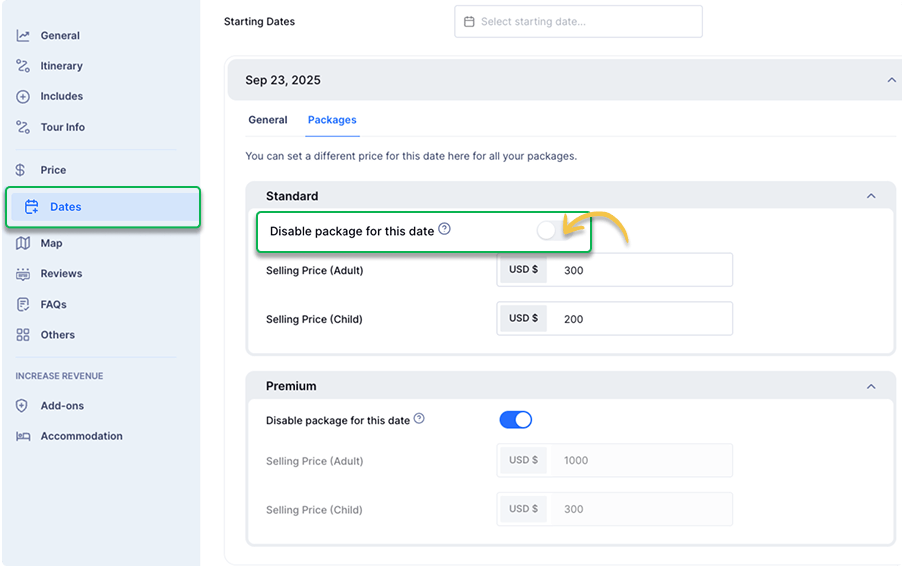The height and width of the screenshot is (568, 902).
Task: Click help icon beside Premium disable package
Action: tap(419, 418)
